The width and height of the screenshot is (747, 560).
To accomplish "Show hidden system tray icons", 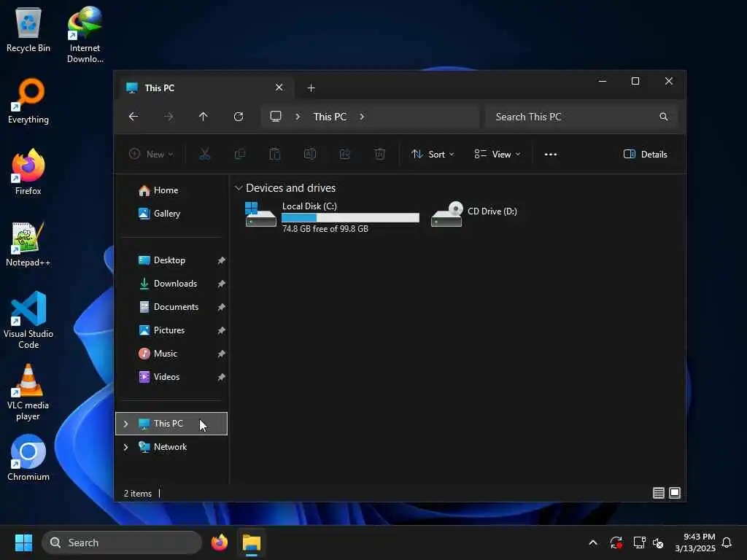I will (x=593, y=542).
